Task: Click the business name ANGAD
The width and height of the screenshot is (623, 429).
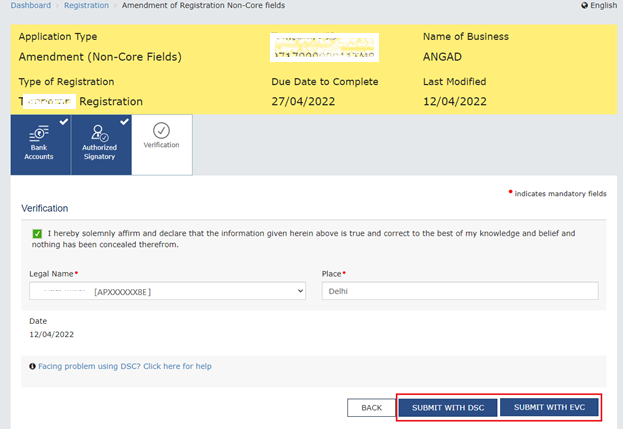Action: coord(442,57)
